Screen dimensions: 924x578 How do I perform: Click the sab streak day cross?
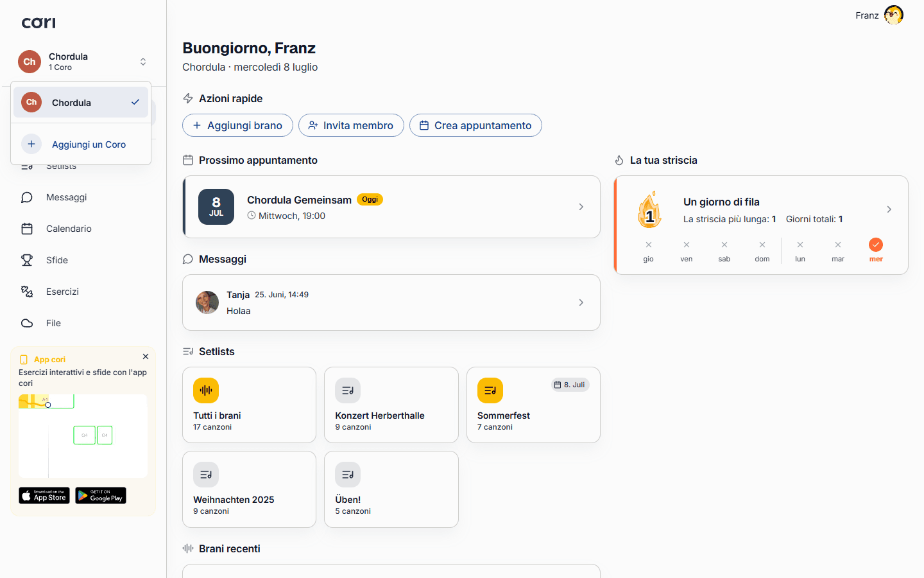[x=724, y=245]
